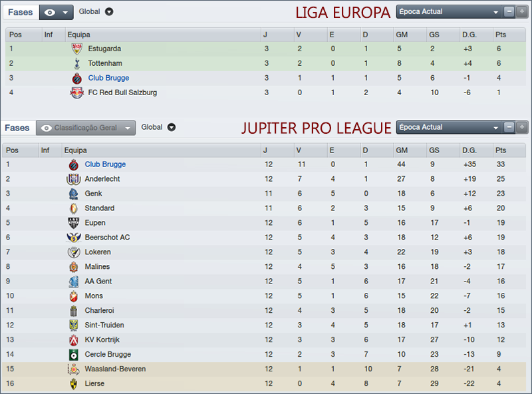Click the Estugarda club crest

(78, 48)
